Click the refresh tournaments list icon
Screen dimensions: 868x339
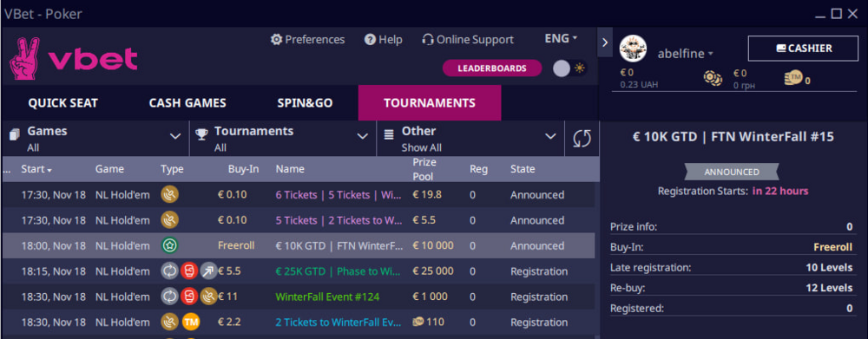pos(582,138)
